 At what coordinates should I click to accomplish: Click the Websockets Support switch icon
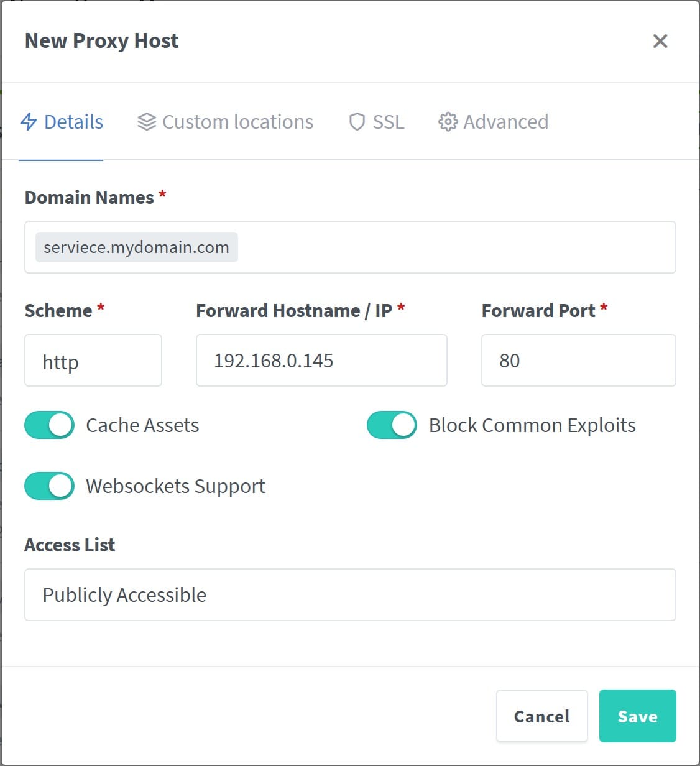[49, 486]
